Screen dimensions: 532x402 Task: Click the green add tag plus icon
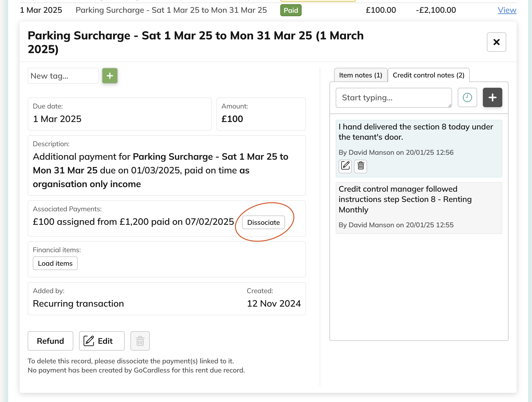[110, 76]
